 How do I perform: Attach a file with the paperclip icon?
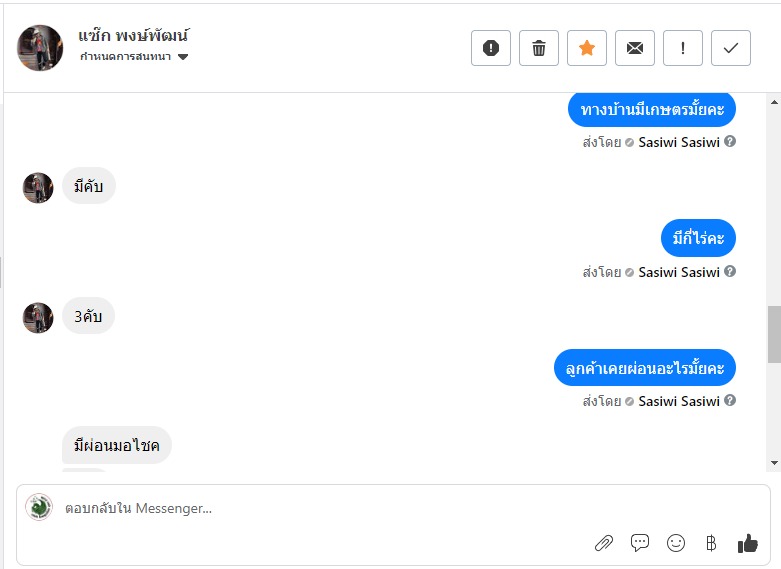click(604, 543)
